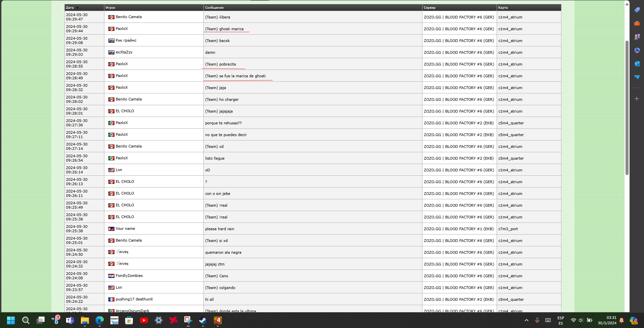Click player name Benito Camela in first row
The width and height of the screenshot is (644, 328).
coord(129,17)
